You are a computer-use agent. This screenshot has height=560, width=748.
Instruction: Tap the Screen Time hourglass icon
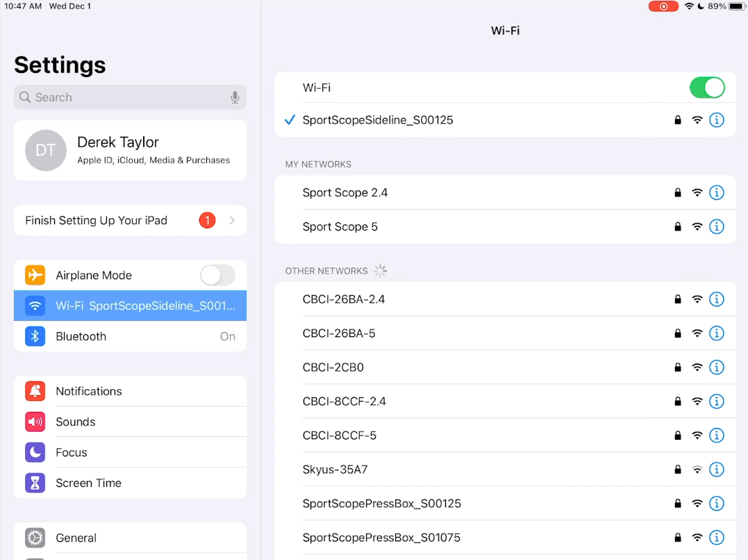(x=35, y=483)
